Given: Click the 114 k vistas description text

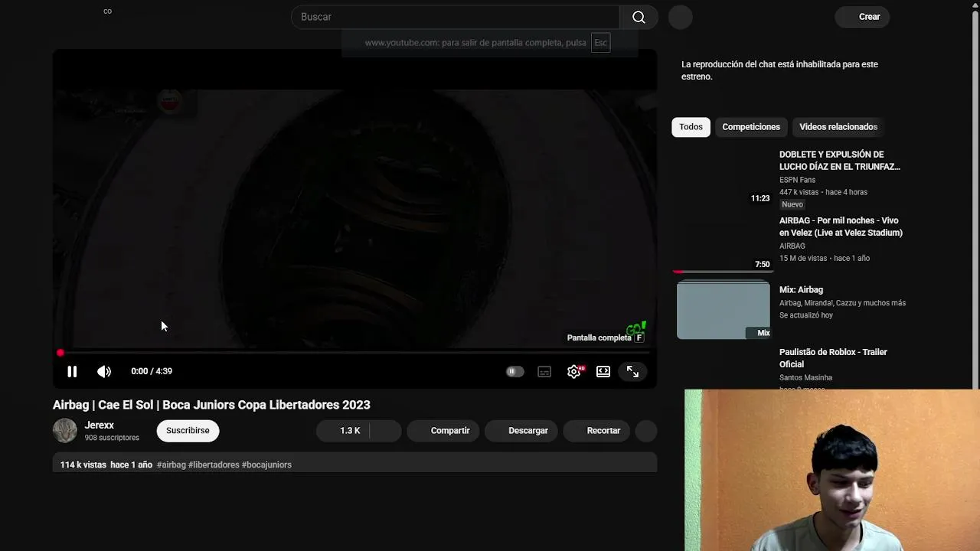Looking at the screenshot, I should pyautogui.click(x=83, y=465).
